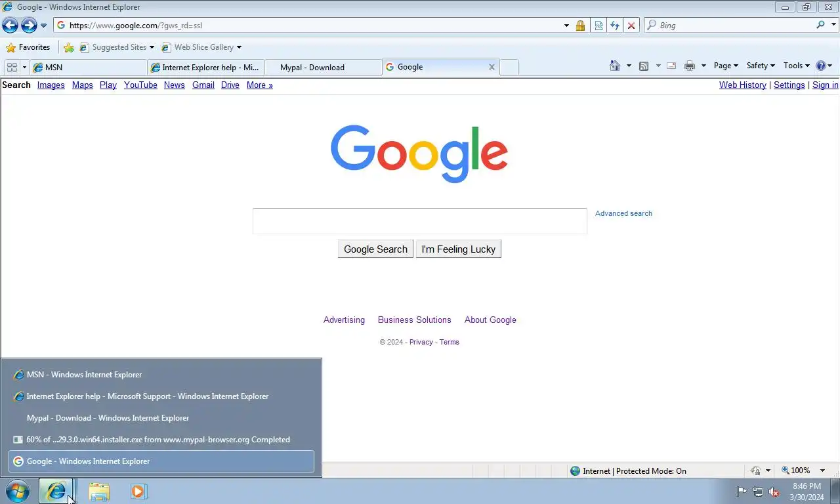Open Web History link
The image size is (840, 504).
[x=742, y=85]
